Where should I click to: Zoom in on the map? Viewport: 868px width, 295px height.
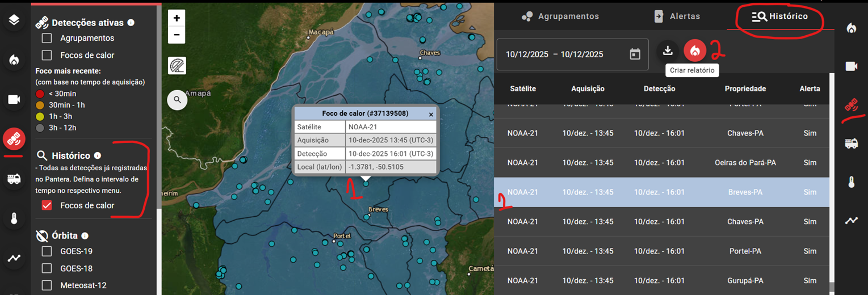tap(177, 18)
